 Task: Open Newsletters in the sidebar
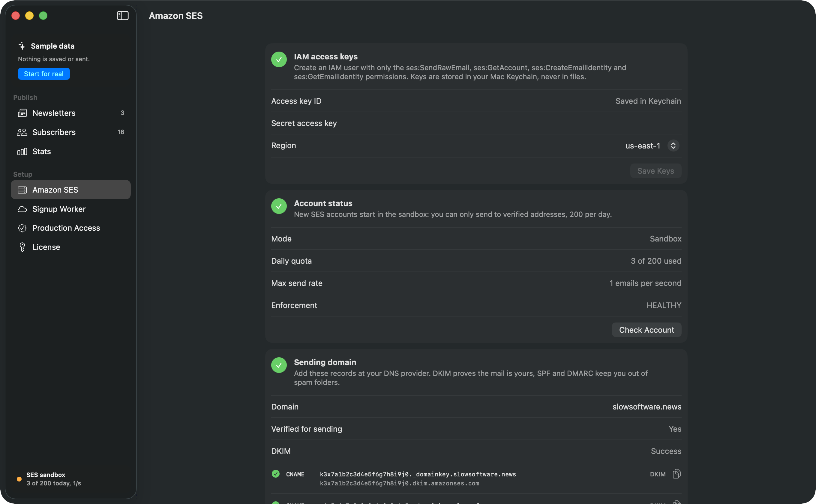point(71,113)
